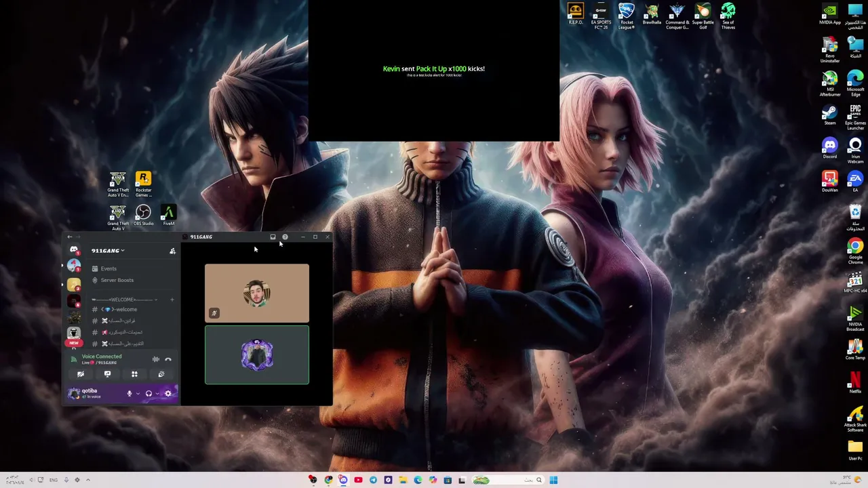Viewport: 868px width, 488px height.
Task: Open Revo Uninstaller desktop icon
Action: (830, 49)
